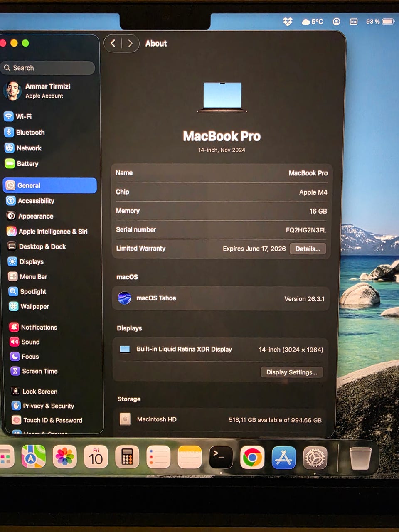Click the 5°C weather menu bar item
399x532 pixels.
313,22
